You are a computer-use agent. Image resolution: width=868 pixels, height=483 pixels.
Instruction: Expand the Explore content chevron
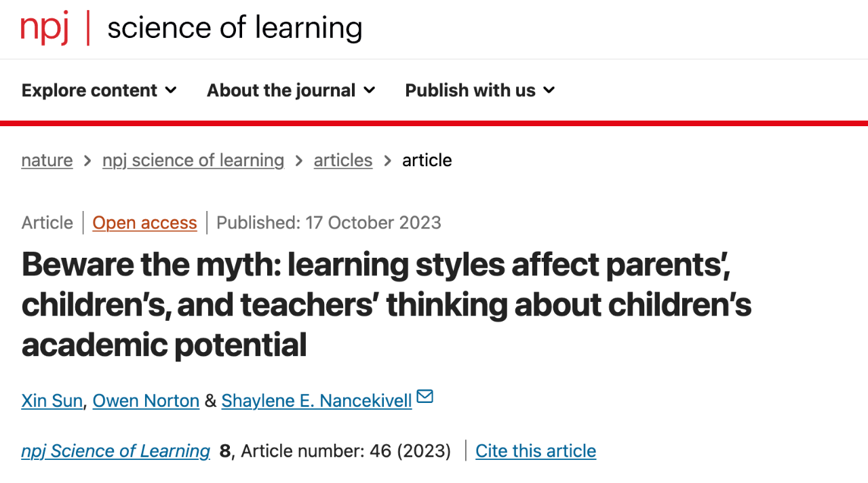(171, 90)
